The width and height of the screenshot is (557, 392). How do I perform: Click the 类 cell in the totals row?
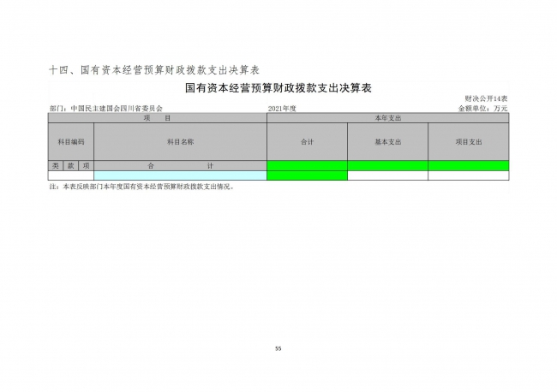click(x=56, y=165)
